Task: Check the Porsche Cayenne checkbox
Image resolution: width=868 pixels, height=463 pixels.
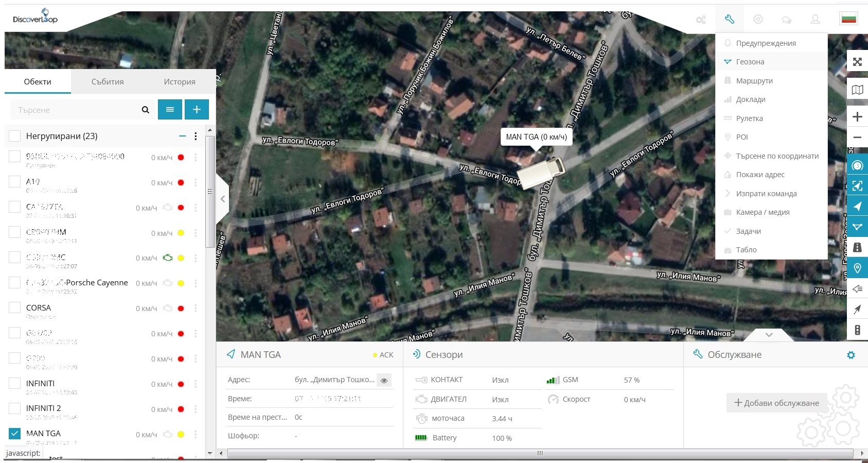Action: point(15,283)
